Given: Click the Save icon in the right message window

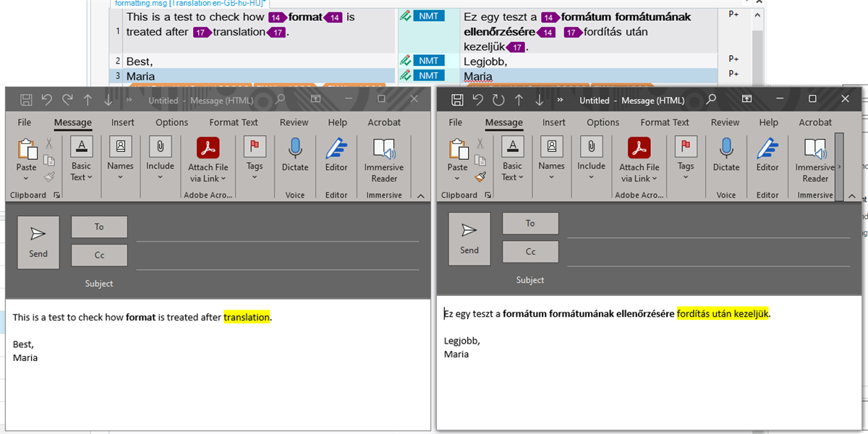Looking at the screenshot, I should pyautogui.click(x=457, y=100).
